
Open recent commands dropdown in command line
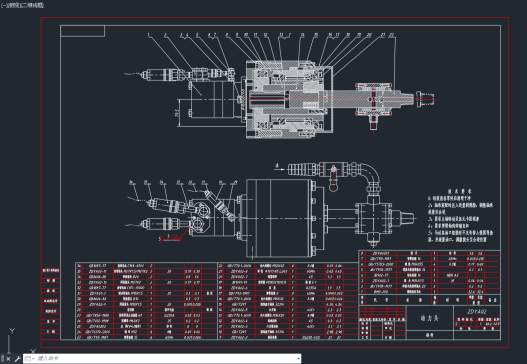pos(30,359)
